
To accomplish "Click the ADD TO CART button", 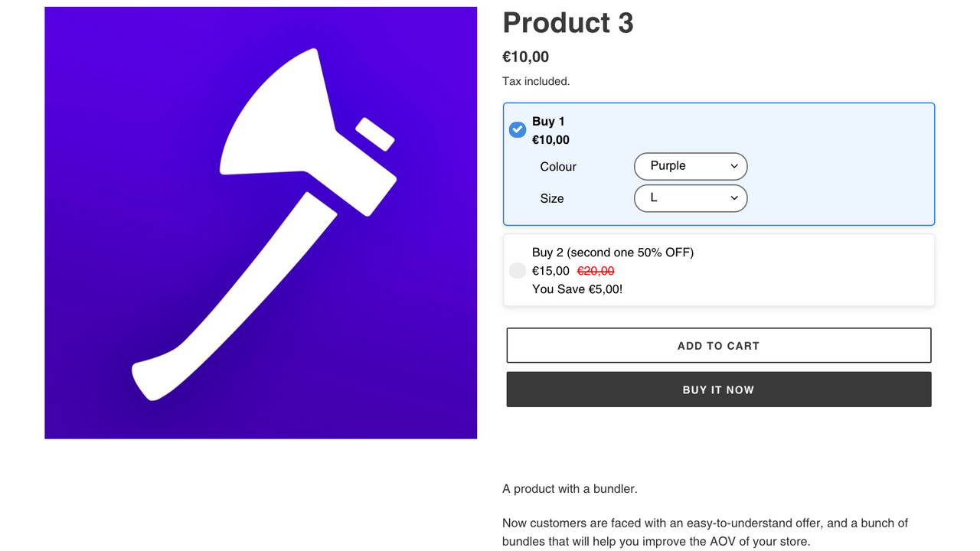I will tap(718, 345).
